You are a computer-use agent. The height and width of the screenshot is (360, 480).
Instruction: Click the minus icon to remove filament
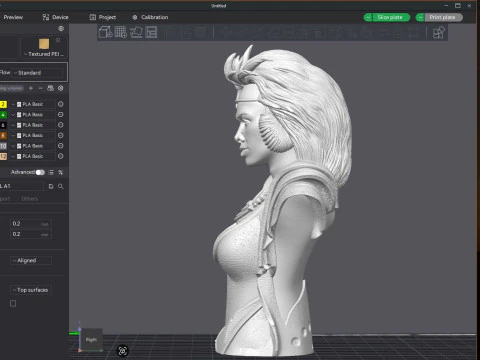pyautogui.click(x=41, y=88)
